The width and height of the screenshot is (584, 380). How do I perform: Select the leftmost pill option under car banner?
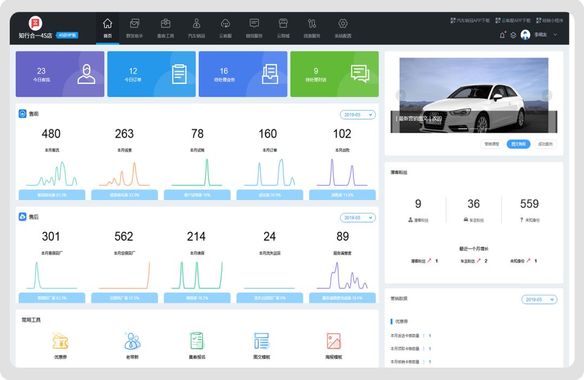[x=491, y=144]
